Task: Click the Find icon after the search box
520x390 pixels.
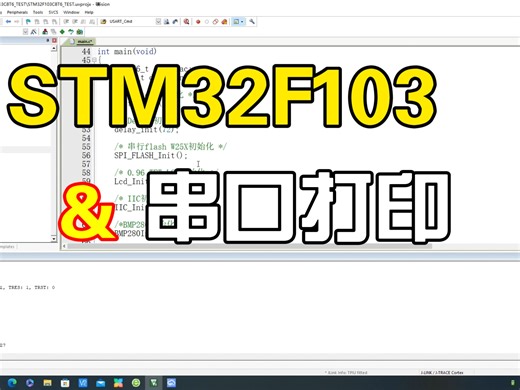Action: pyautogui.click(x=166, y=22)
